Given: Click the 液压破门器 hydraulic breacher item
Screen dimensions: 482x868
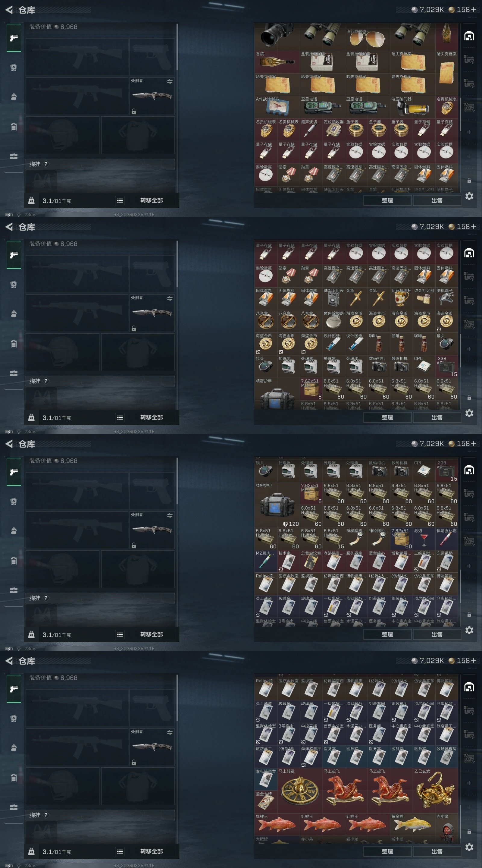Looking at the screenshot, I should (x=413, y=107).
